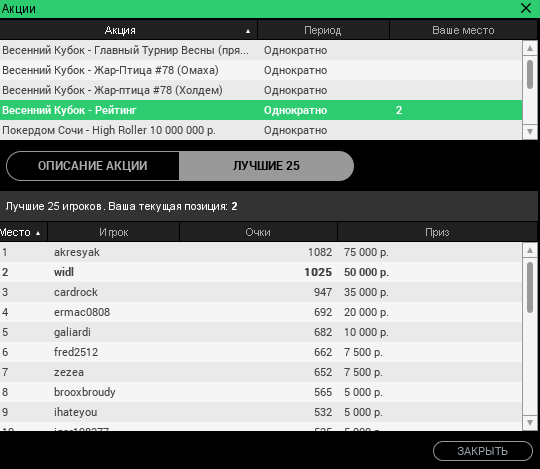Click leaderboard scroll down arrow

(x=530, y=423)
